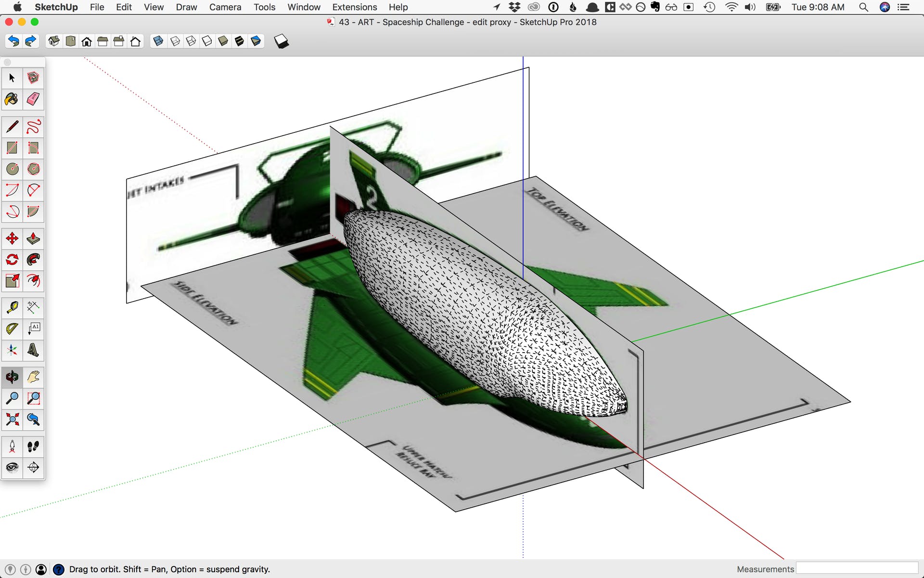
Task: Select the Section Plane tool
Action: (33, 467)
